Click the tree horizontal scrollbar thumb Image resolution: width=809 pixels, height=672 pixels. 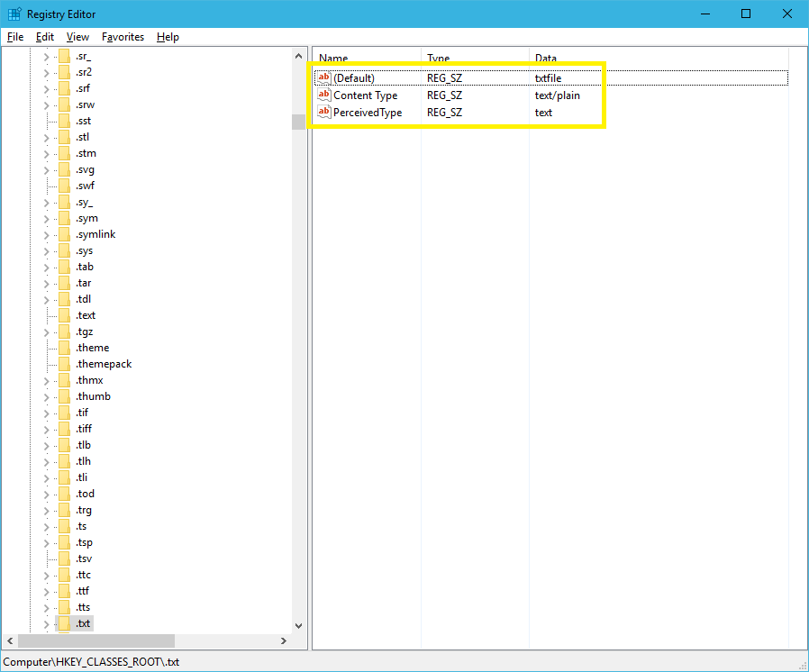[x=96, y=641]
